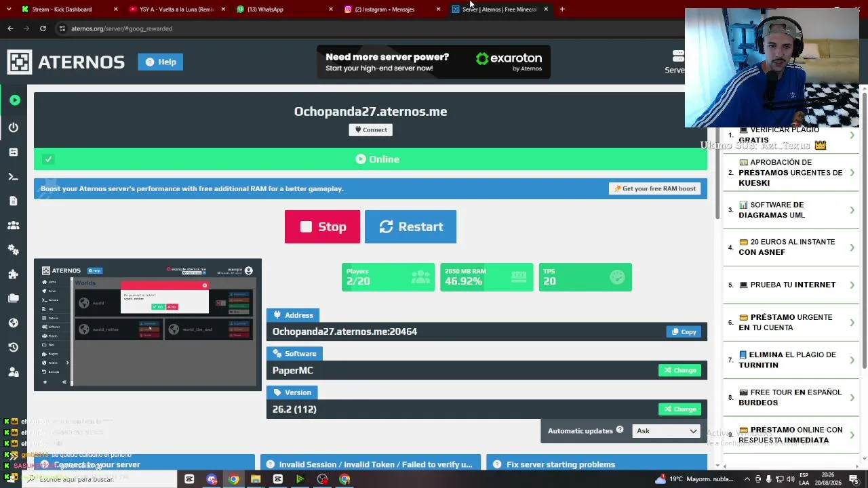
Task: Expand the 'Préstamo urgente en tu cuenta' arrow
Action: [852, 323]
